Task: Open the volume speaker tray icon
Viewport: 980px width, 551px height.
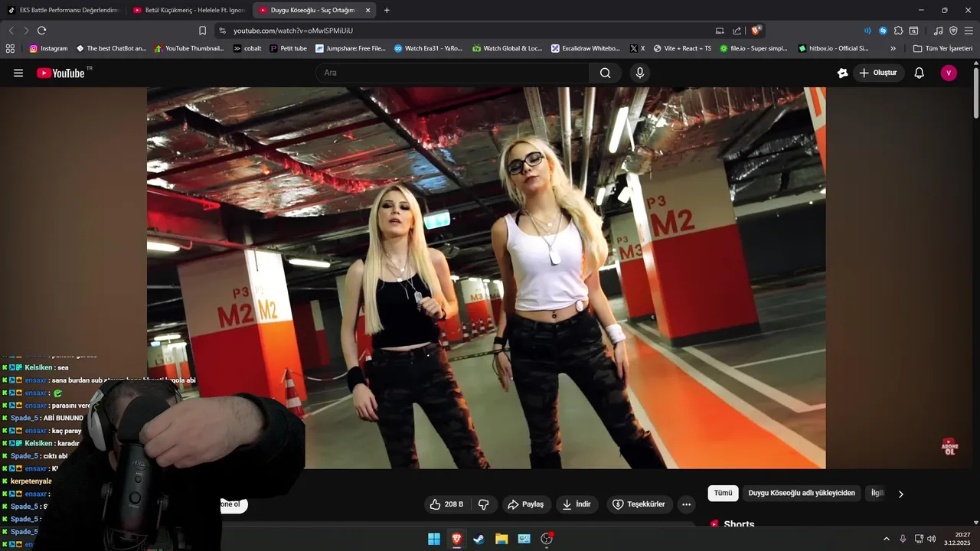Action: pyautogui.click(x=932, y=539)
